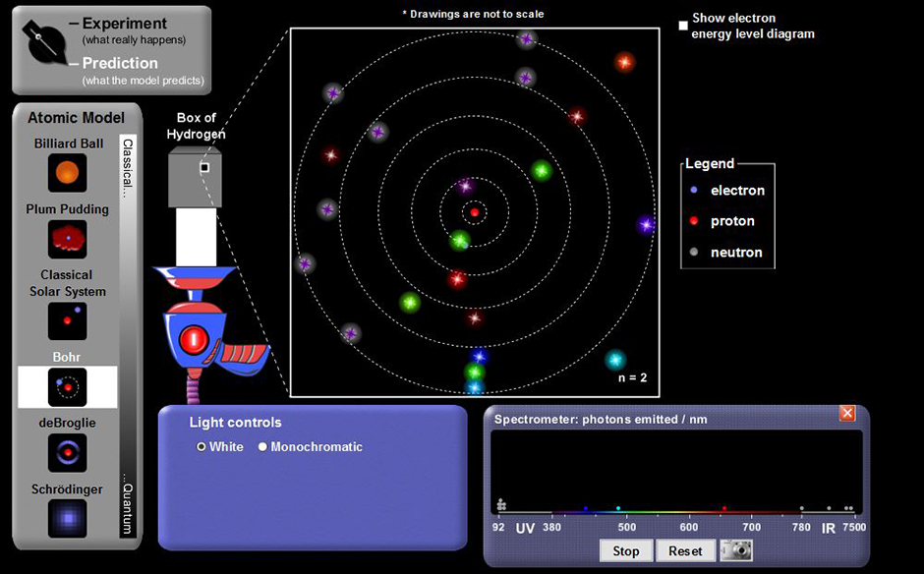Select the Monochromatic light radio button
924x574 pixels.
click(262, 446)
